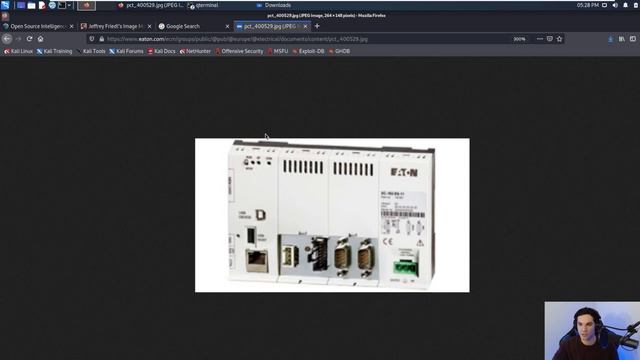Switch to the highlighted workspace button in panel
The height and width of the screenshot is (360, 640).
(x=87, y=5)
